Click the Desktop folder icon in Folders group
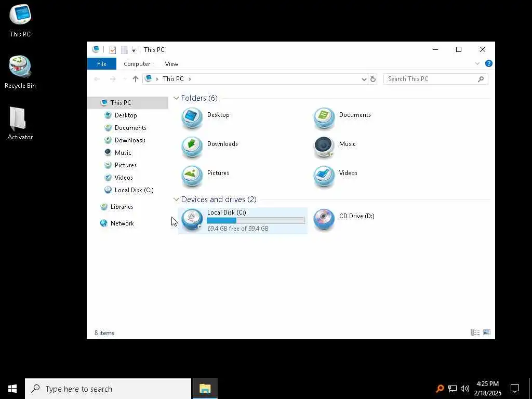The image size is (532, 399). click(192, 118)
